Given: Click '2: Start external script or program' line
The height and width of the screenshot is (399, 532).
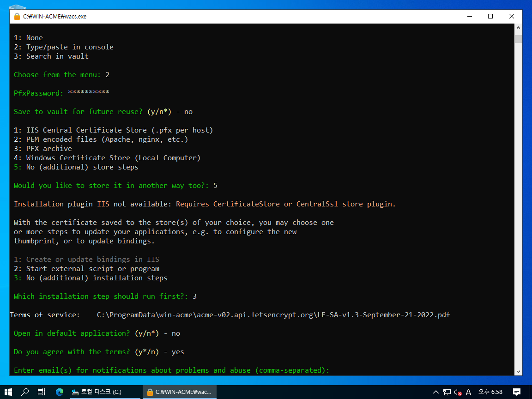Looking at the screenshot, I should (x=86, y=269).
